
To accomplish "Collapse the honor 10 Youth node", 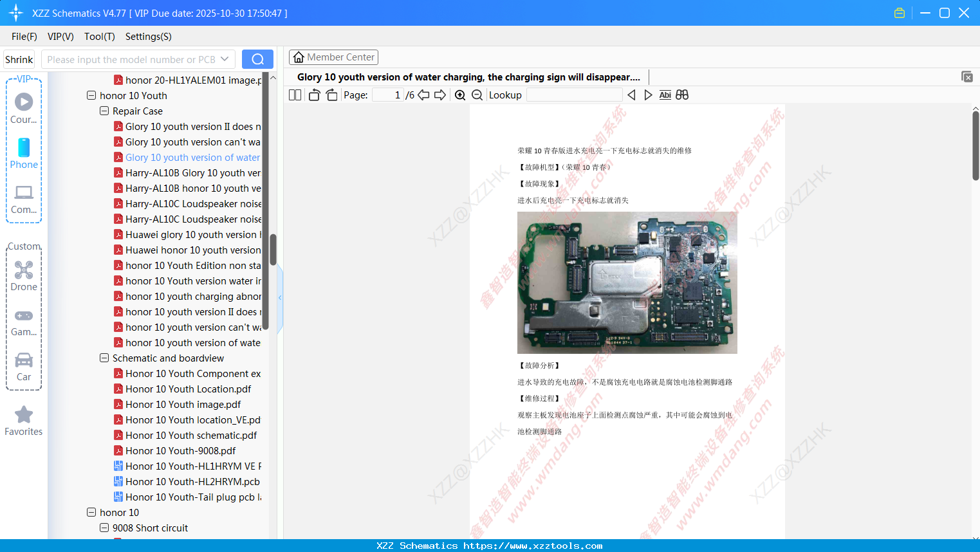I will (91, 95).
